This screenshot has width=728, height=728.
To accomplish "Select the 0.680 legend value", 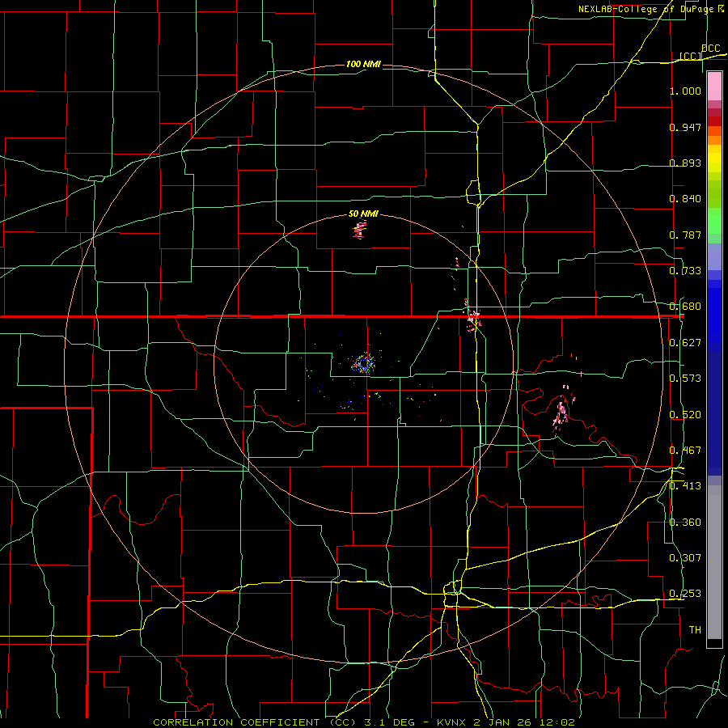I will [685, 307].
